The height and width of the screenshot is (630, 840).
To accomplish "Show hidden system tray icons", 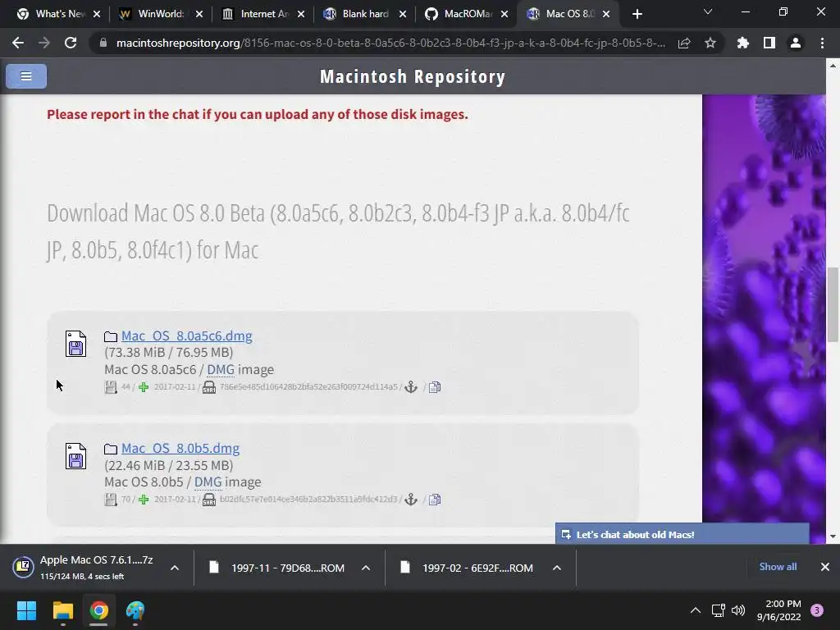I will click(x=696, y=610).
